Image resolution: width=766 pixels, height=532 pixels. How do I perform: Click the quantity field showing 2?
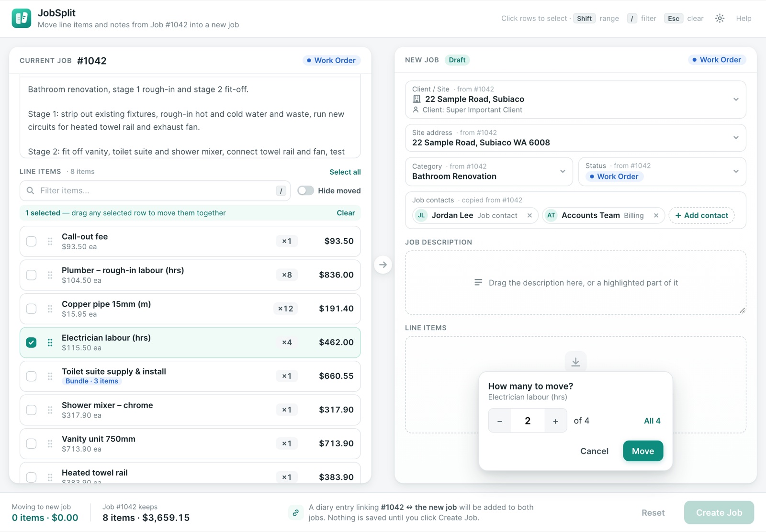tap(528, 421)
